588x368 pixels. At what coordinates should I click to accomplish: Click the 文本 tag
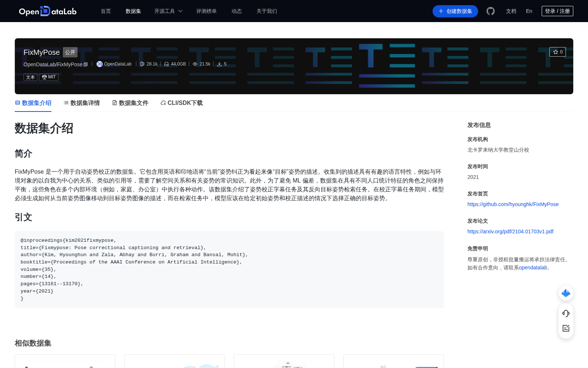tap(31, 77)
